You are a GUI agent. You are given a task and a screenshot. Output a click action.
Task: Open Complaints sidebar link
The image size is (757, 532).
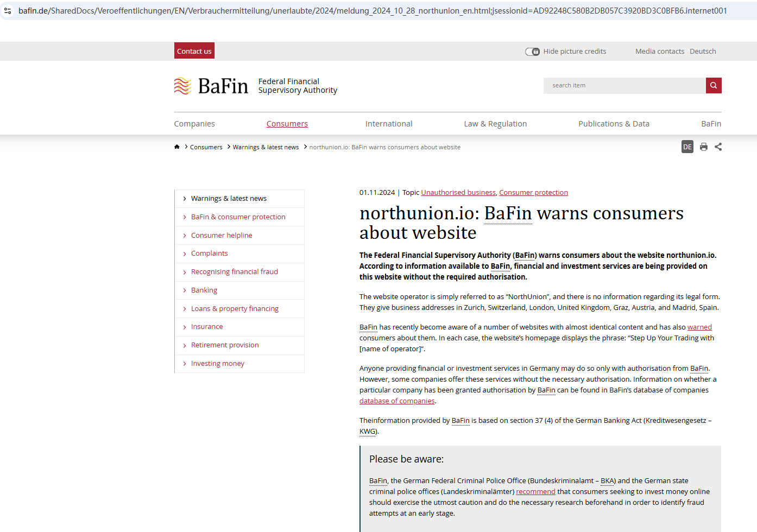click(x=210, y=254)
